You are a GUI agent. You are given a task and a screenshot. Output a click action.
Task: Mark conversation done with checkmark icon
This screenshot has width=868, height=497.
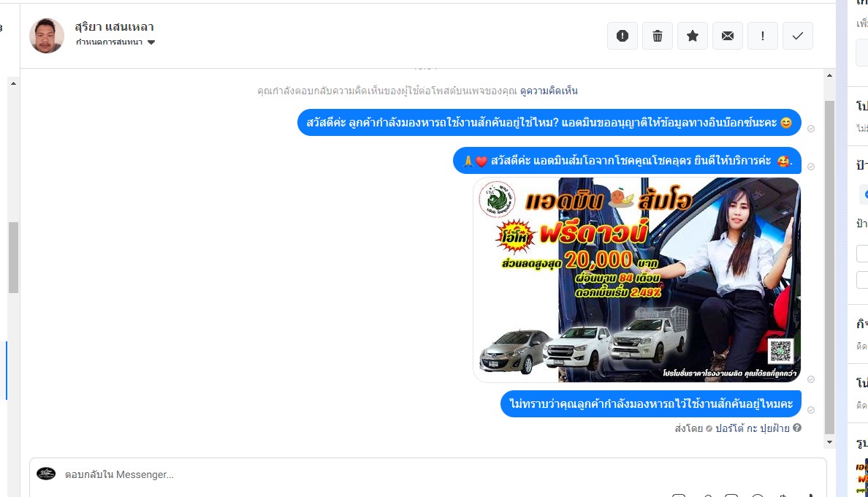pos(798,36)
